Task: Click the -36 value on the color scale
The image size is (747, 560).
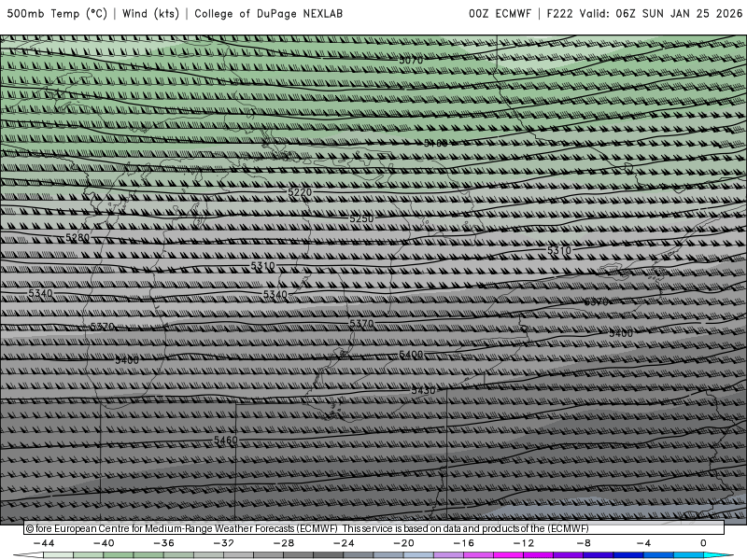Action: coord(164,543)
